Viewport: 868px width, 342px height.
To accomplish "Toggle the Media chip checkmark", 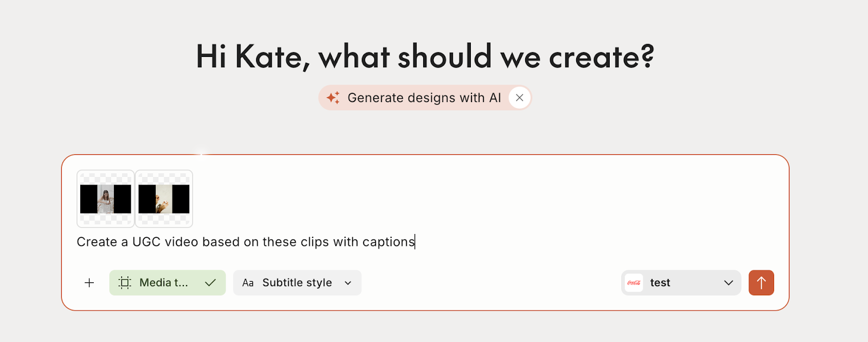I will [x=210, y=283].
